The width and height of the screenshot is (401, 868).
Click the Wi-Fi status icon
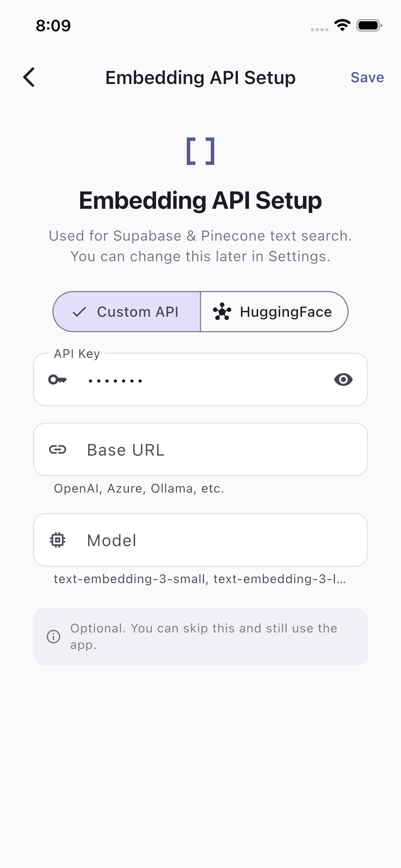tap(342, 25)
